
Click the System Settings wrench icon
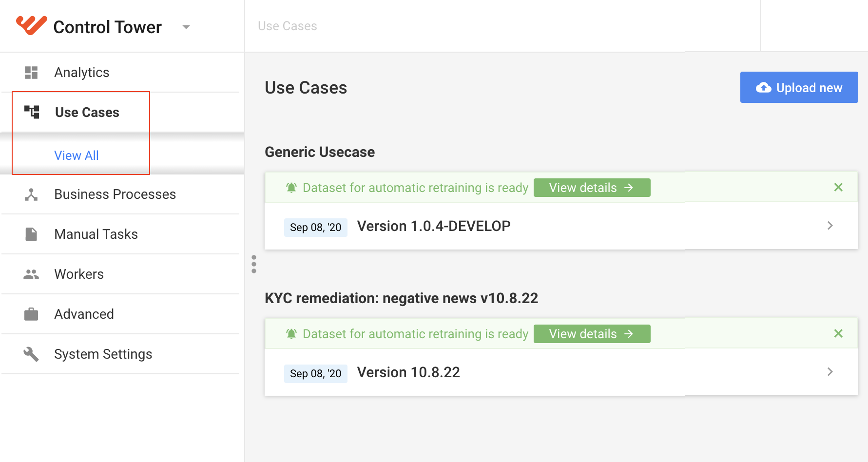[x=31, y=354]
